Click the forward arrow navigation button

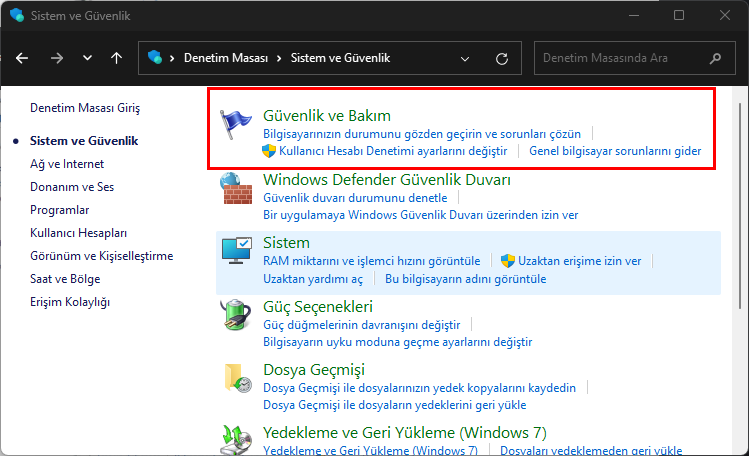coord(56,59)
